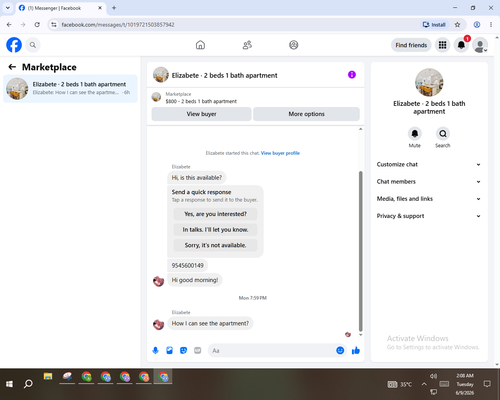Click the Install app button in address bar
Viewport: 500px width, 400px height.
(x=434, y=25)
